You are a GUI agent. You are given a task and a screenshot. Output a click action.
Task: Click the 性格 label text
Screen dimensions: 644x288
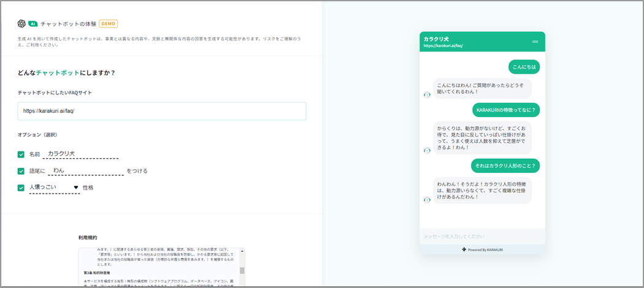[88, 188]
